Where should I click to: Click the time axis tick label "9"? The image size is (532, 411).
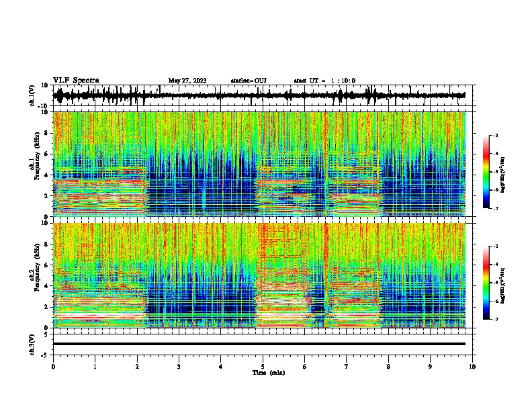(x=430, y=367)
